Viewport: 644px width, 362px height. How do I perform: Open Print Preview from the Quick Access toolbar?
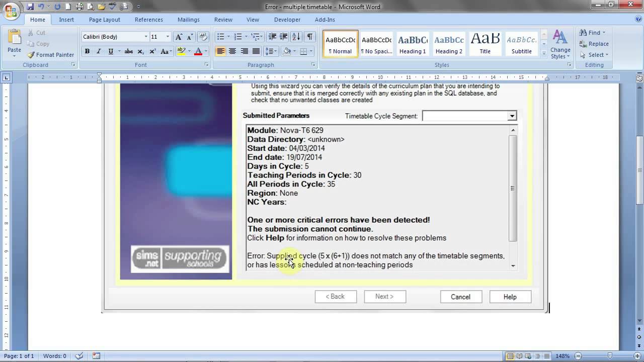[91, 7]
